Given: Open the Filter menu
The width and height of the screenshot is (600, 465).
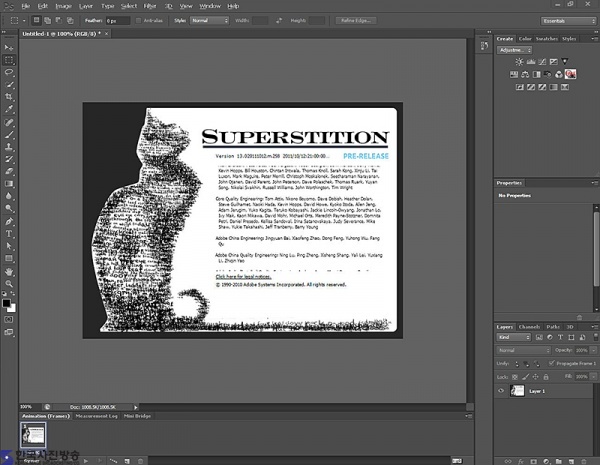Looking at the screenshot, I should coord(150,6).
